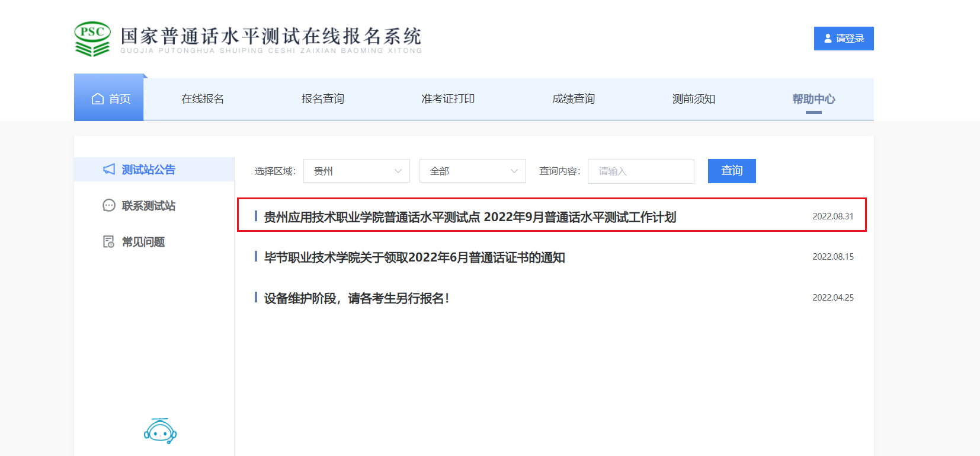Click the document icon beside 常见问题
Screen dimensions: 980x456
click(109, 242)
